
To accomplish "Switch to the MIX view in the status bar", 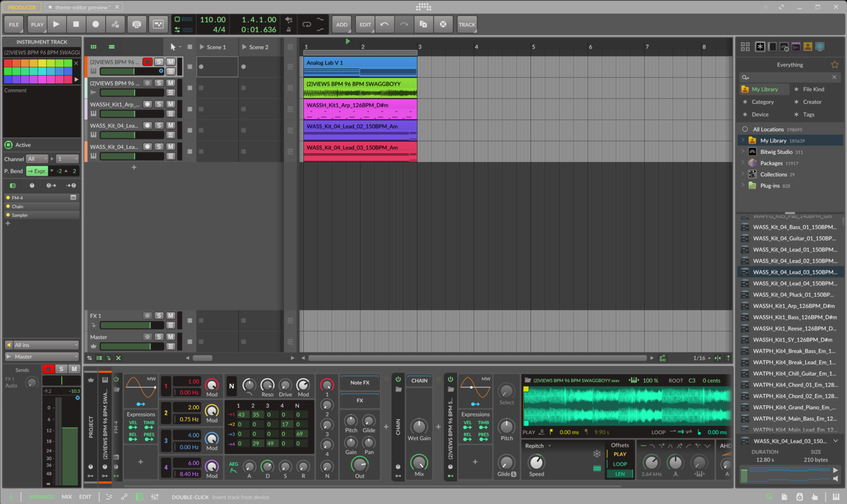I will (66, 497).
